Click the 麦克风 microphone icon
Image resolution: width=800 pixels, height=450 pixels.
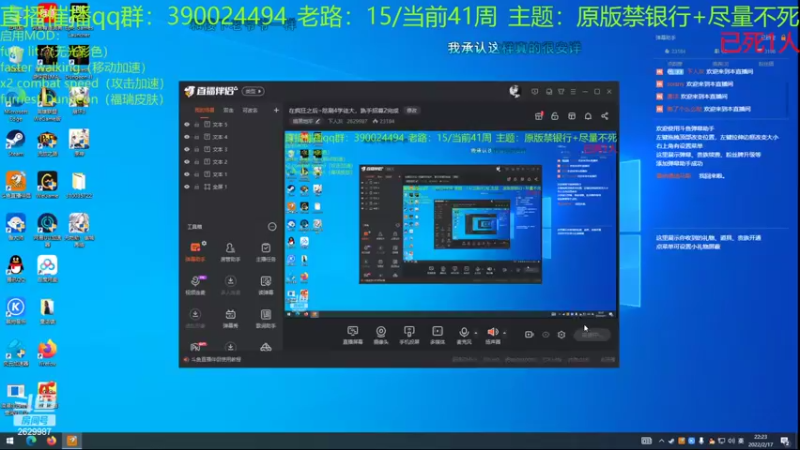coord(463,332)
